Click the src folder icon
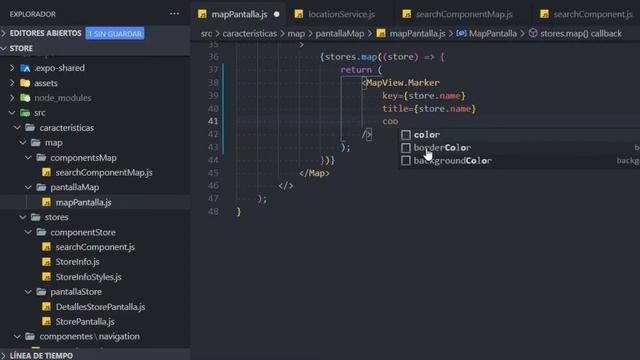Image resolution: width=640 pixels, height=360 pixels. click(25, 113)
